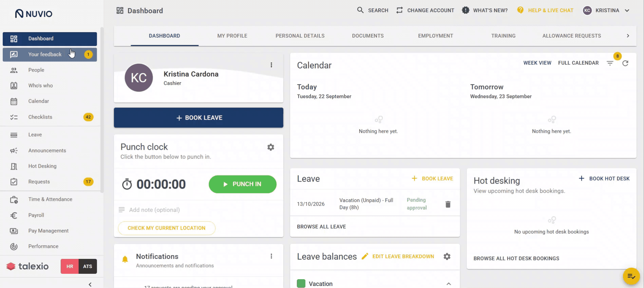The image size is (644, 288).
Task: Edit leave breakdown
Action: point(398,256)
